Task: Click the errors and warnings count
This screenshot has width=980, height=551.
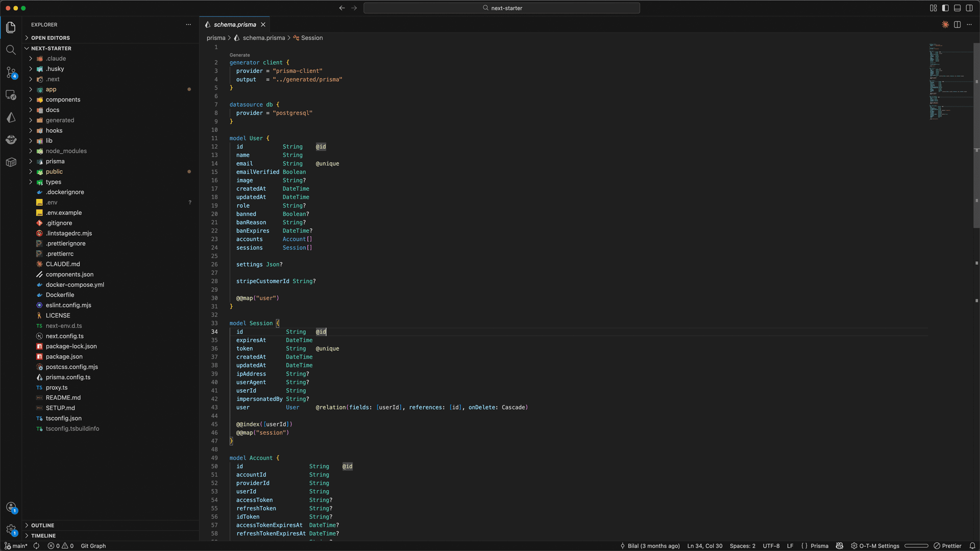Action: (61, 546)
